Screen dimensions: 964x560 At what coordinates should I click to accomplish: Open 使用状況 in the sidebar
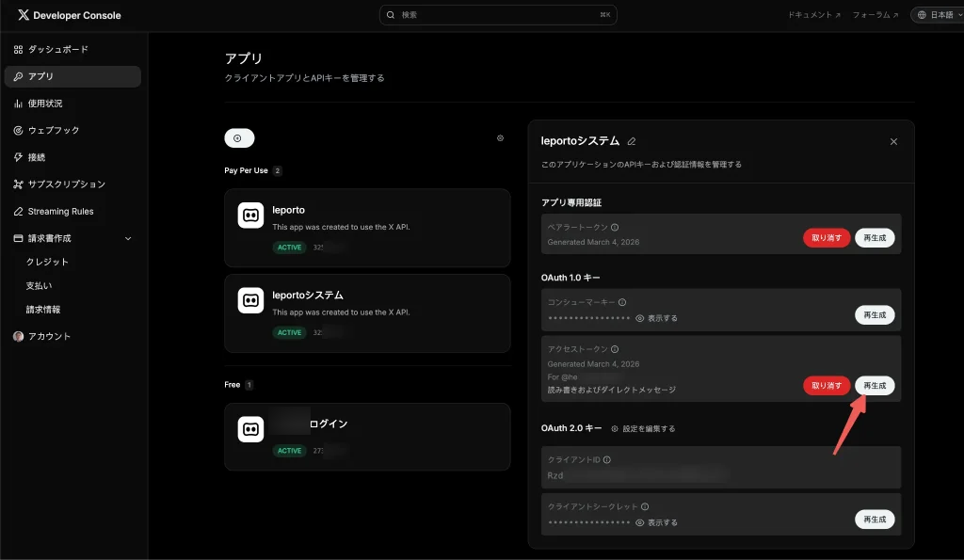(72, 104)
